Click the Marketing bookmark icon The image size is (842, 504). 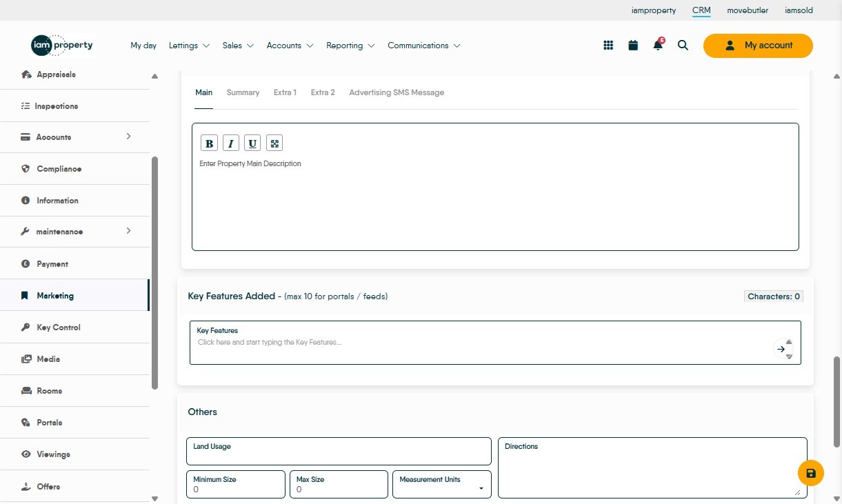(26, 296)
